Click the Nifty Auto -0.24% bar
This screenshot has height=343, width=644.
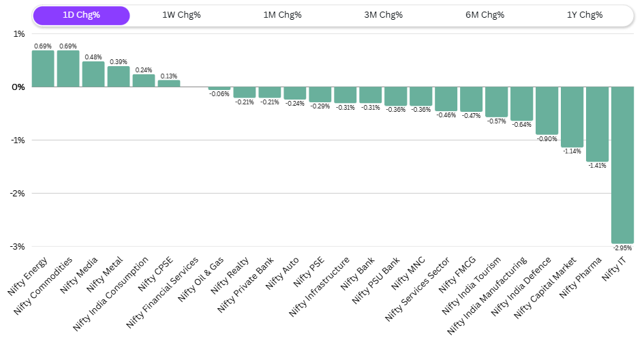[295, 93]
